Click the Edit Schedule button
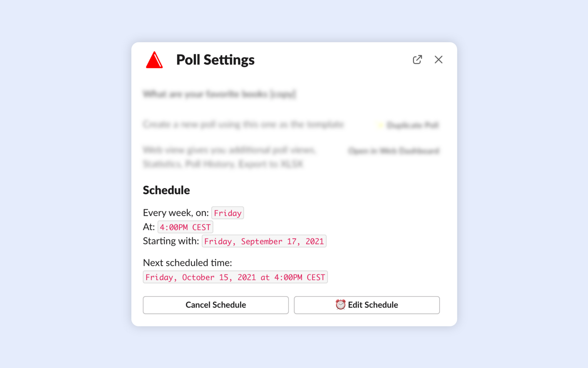Viewport: 588px width, 368px height. [x=367, y=305]
